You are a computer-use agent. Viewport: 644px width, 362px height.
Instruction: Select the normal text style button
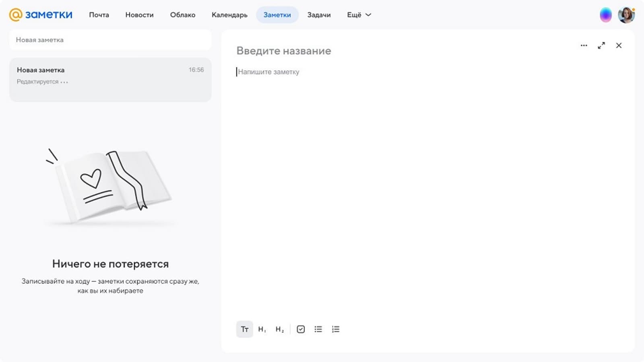244,329
